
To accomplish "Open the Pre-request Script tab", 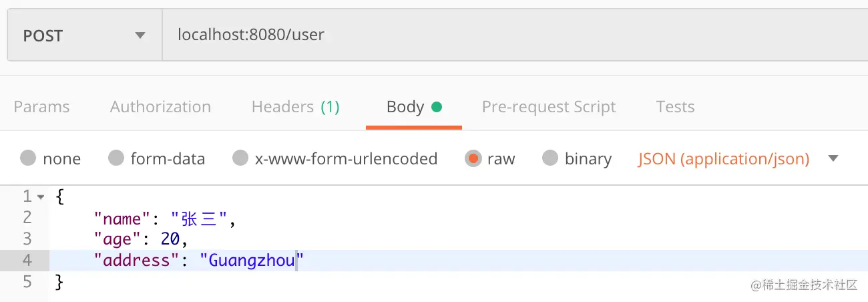I will (549, 107).
